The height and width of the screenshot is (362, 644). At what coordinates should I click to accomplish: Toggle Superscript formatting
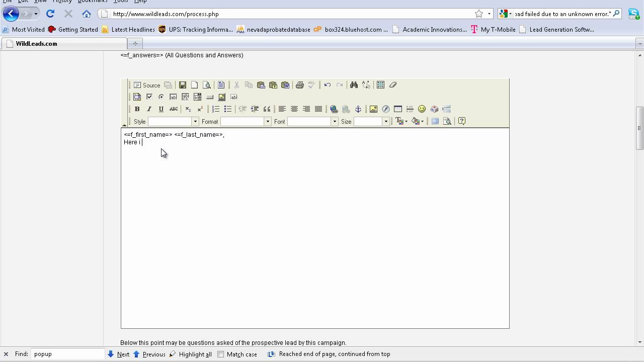coord(200,109)
